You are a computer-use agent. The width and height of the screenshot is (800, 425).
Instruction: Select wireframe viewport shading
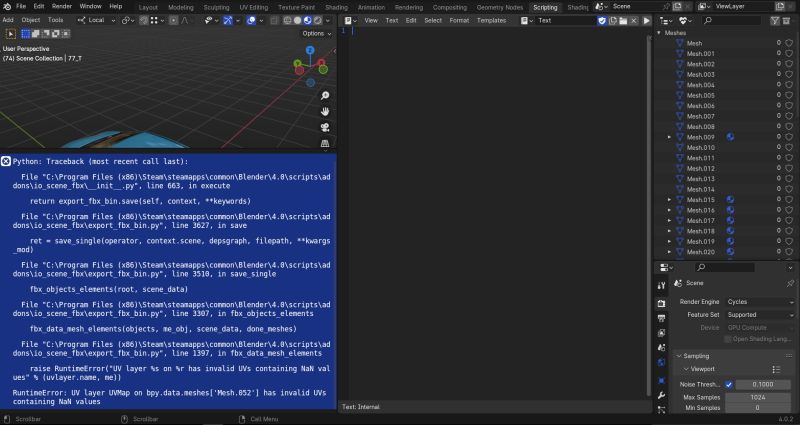coord(287,21)
